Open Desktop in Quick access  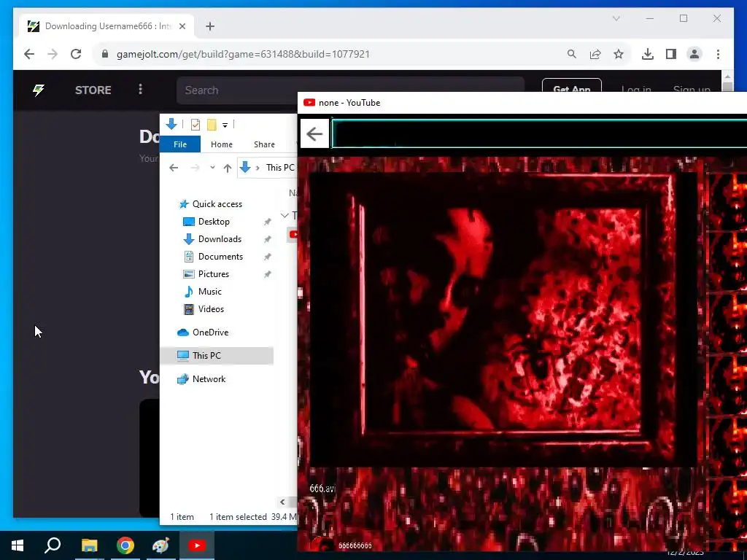tap(214, 222)
